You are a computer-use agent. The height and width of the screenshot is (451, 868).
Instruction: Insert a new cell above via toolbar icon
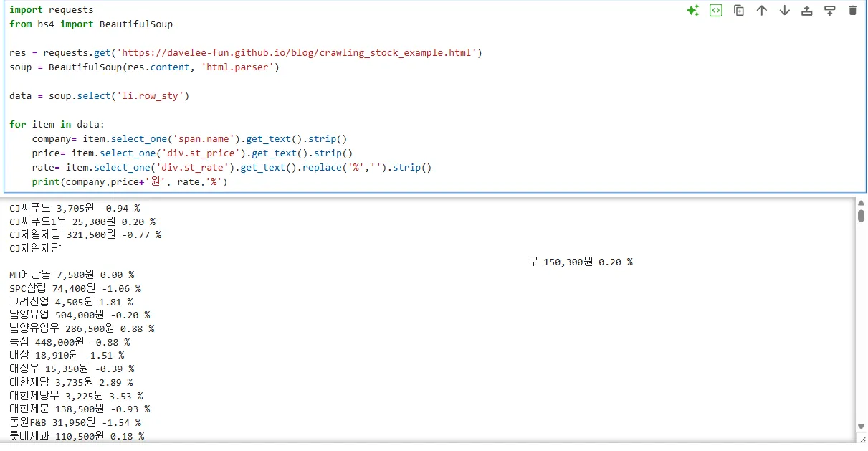click(x=807, y=10)
